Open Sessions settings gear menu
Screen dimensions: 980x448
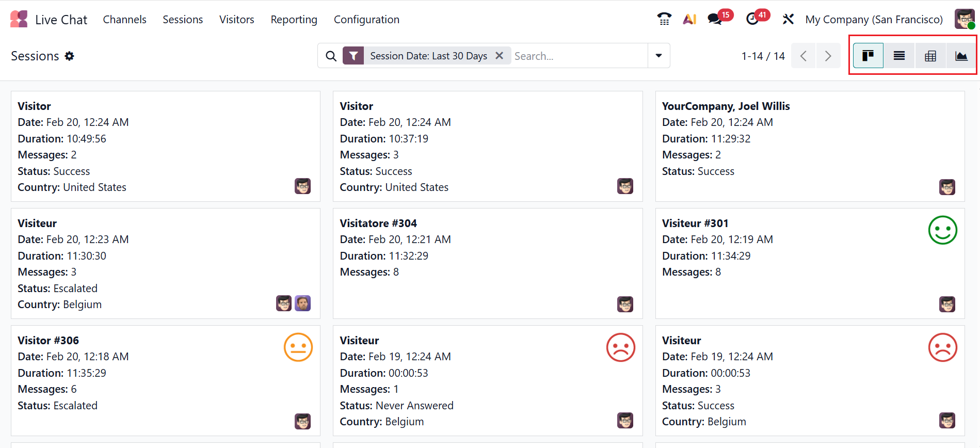70,56
